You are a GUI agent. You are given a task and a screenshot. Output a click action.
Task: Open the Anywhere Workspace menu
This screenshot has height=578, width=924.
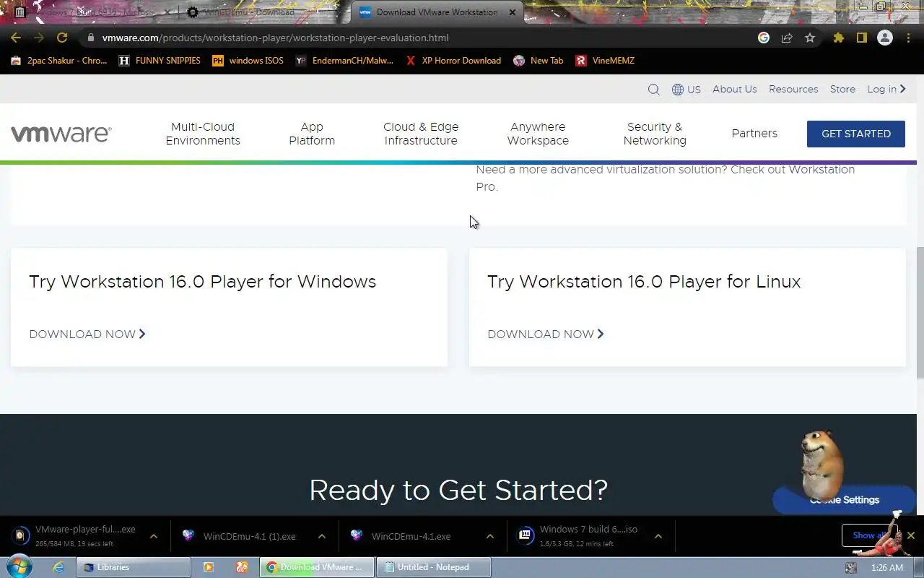[538, 134]
